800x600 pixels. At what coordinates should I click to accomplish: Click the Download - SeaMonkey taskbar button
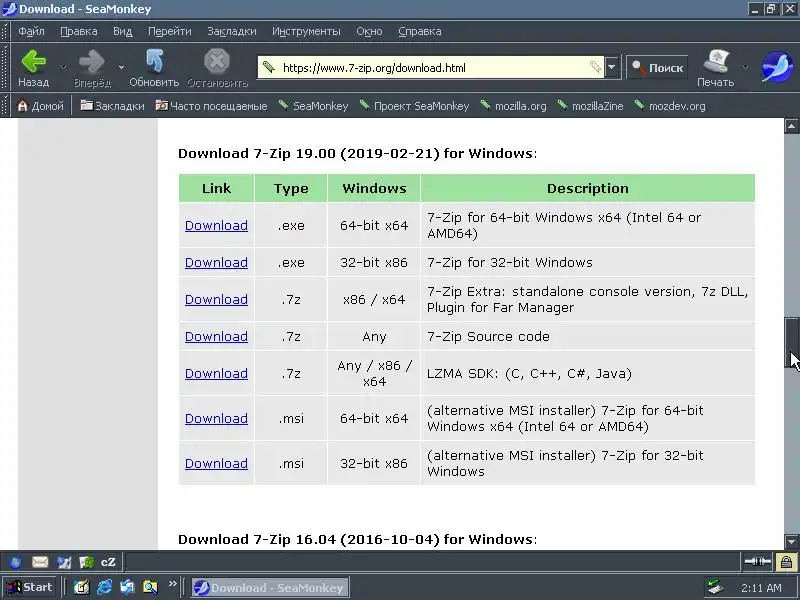(270, 588)
